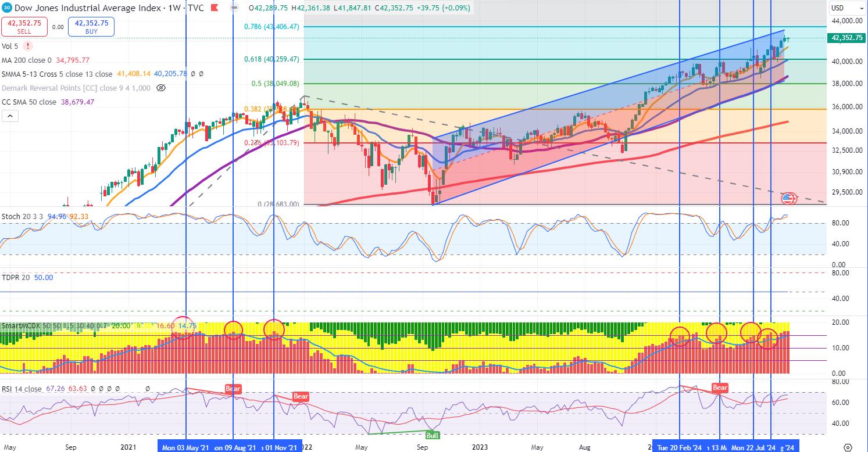Click the US flag economic event icon
Screen dimensions: 868x452
point(788,199)
